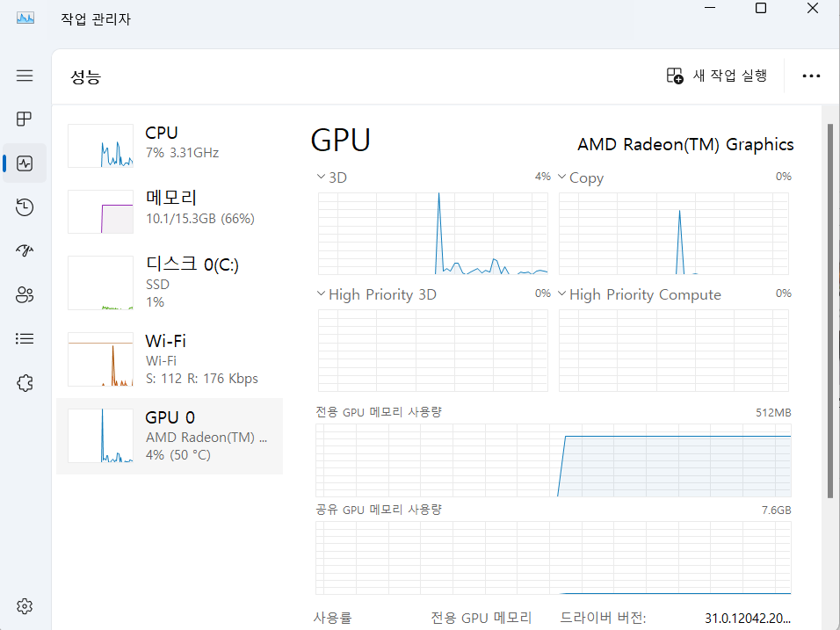This screenshot has width=840, height=630.
Task: Open the hamburger navigation menu
Action: [x=25, y=76]
